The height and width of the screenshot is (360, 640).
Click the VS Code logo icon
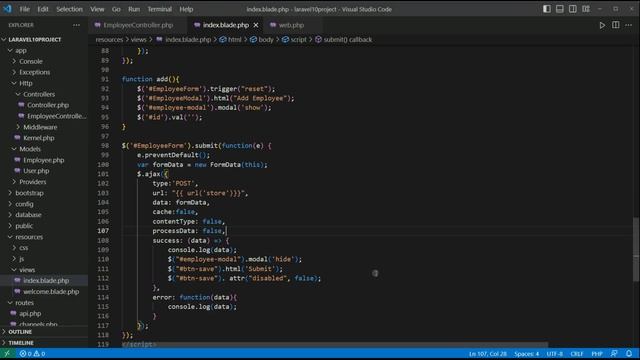7,9
